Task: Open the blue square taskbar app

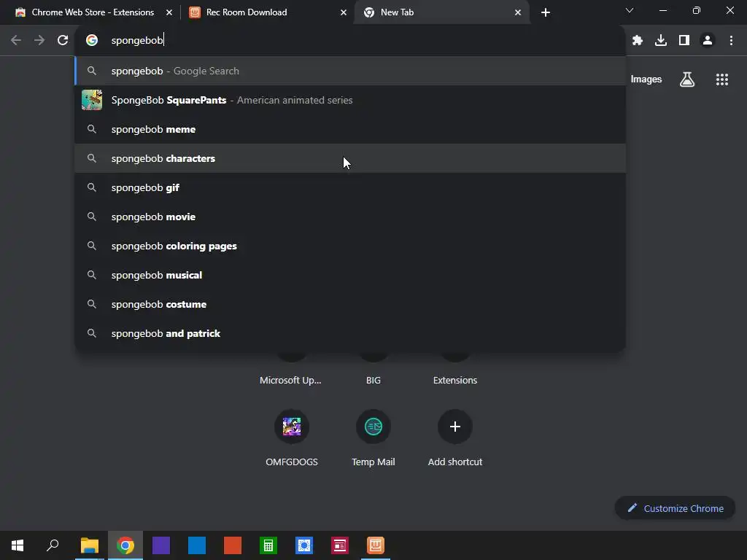Action: tap(197, 545)
